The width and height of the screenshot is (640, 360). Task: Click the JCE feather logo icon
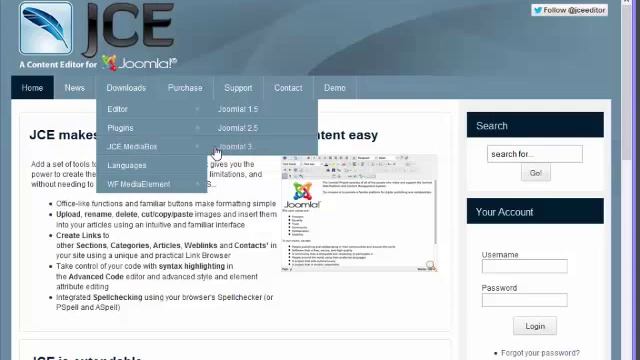(x=46, y=28)
